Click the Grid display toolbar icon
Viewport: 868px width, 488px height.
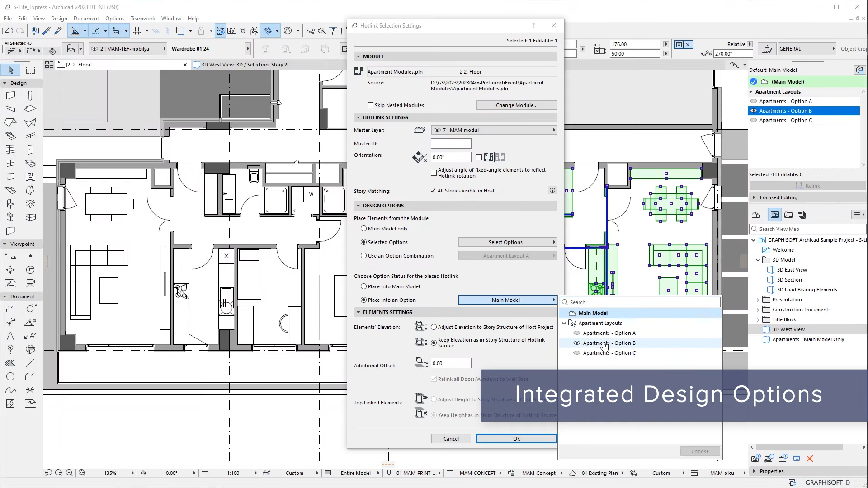(x=137, y=31)
